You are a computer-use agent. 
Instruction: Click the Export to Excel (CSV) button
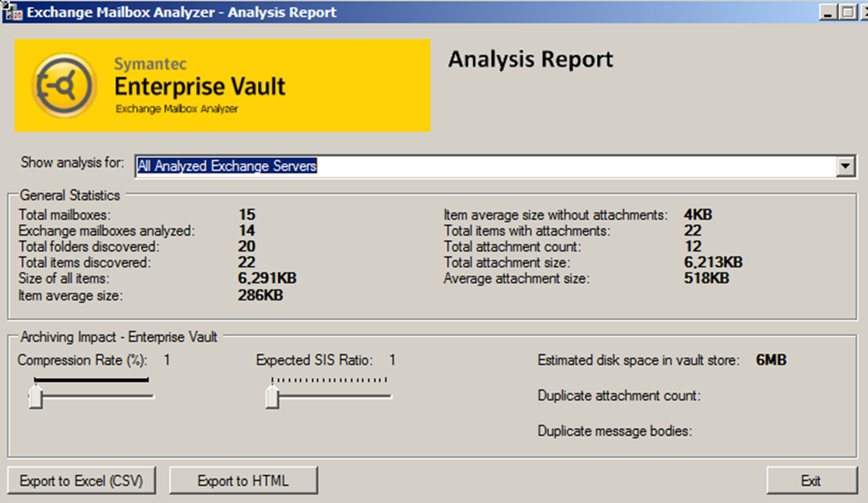pyautogui.click(x=82, y=480)
